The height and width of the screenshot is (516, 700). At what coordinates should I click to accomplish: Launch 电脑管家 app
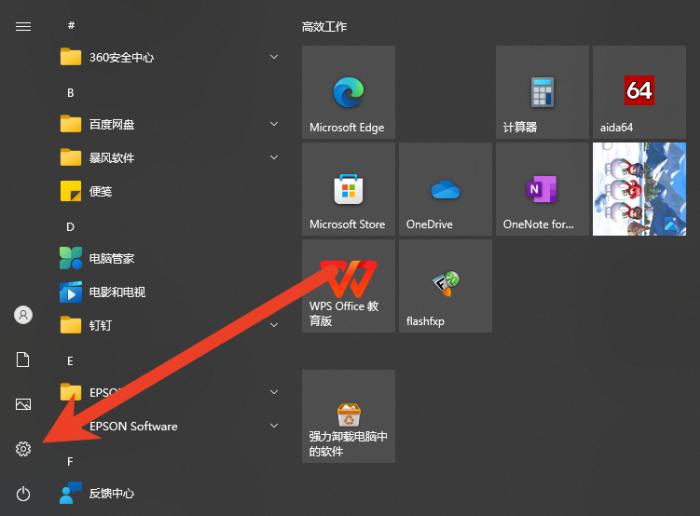(170, 258)
